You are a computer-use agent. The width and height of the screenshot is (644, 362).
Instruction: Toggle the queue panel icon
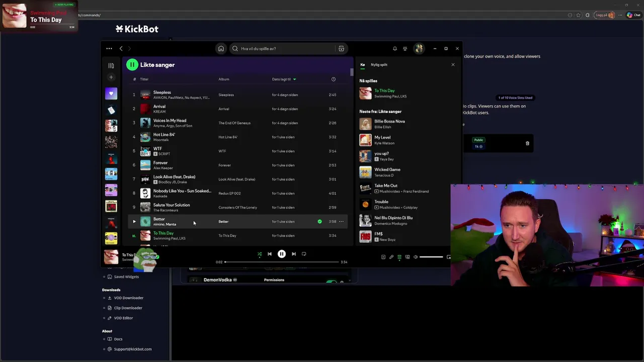[399, 257]
